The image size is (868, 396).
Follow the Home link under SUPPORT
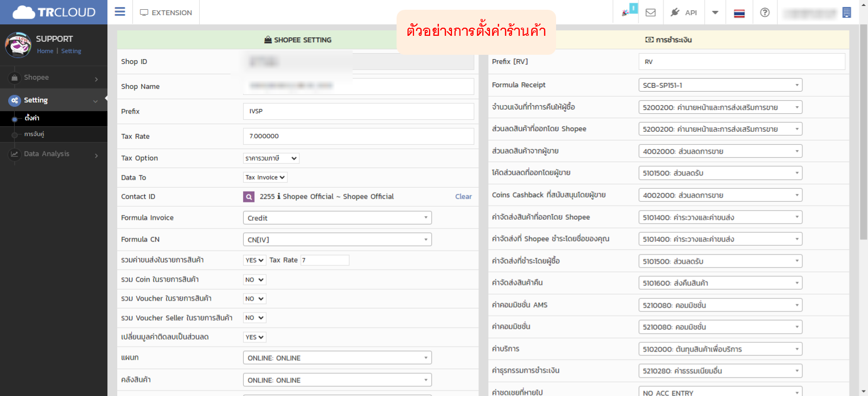point(45,51)
